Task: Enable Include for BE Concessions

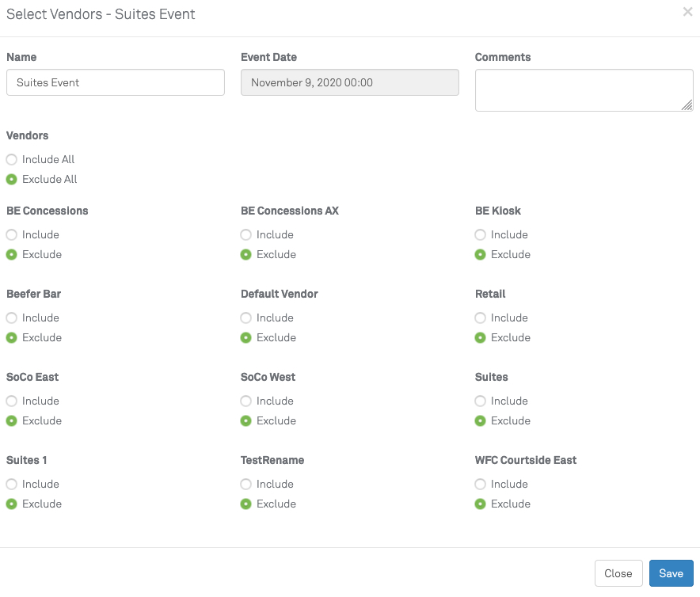Action: click(x=11, y=234)
